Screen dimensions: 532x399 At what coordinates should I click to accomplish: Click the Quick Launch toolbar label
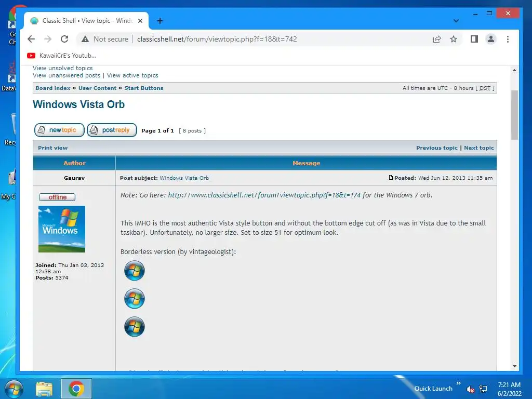click(433, 389)
